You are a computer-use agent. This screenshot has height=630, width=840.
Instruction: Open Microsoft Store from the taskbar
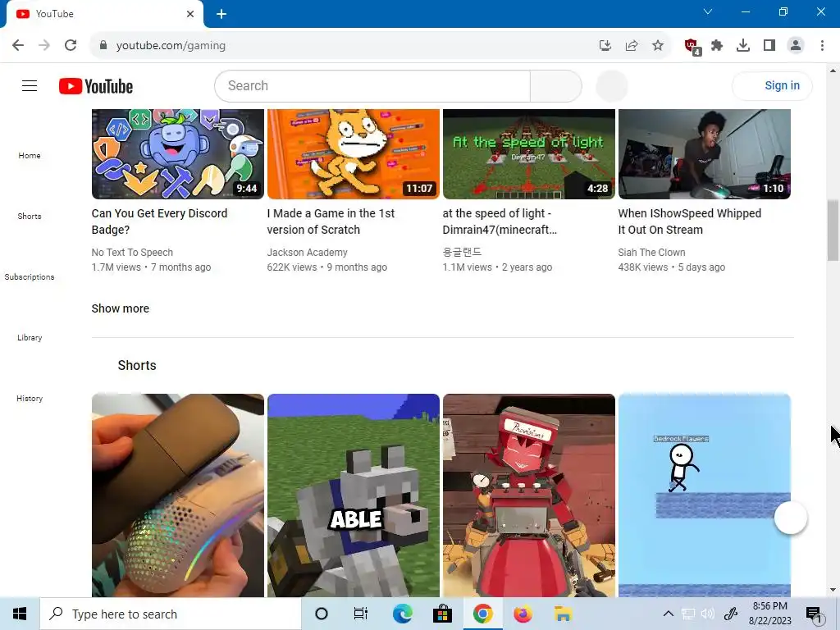pyautogui.click(x=442, y=614)
